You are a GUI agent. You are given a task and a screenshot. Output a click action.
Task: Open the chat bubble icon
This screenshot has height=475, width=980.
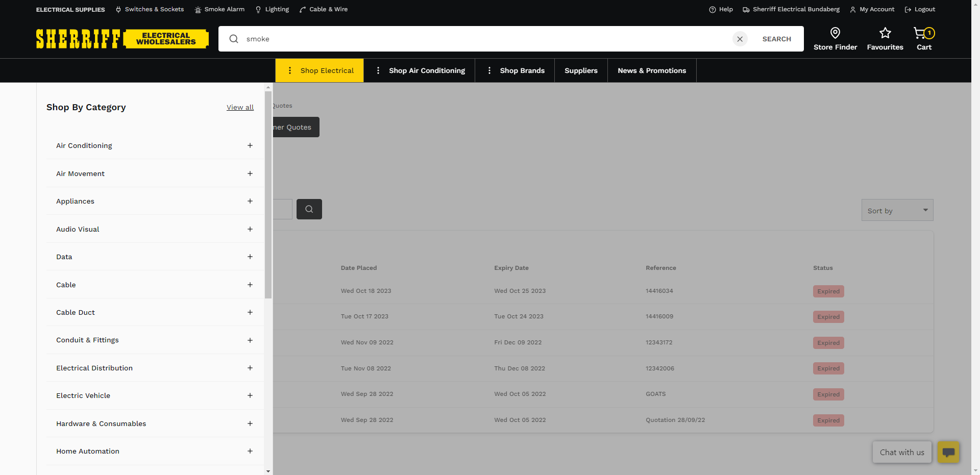click(948, 452)
